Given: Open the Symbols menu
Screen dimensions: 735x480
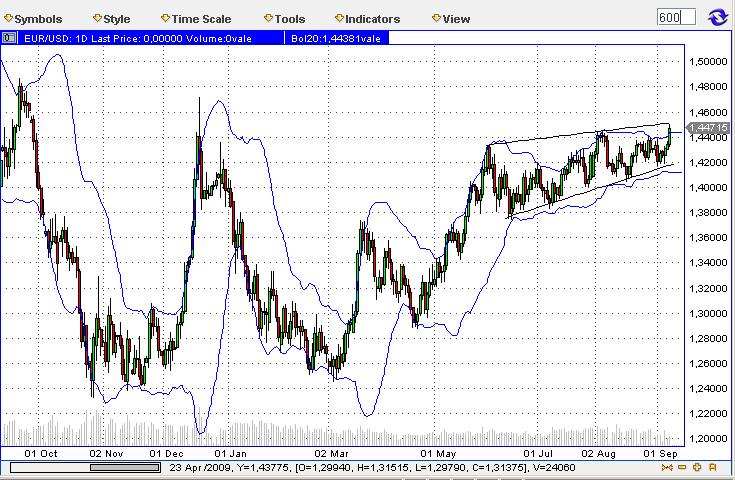Looking at the screenshot, I should [33, 19].
